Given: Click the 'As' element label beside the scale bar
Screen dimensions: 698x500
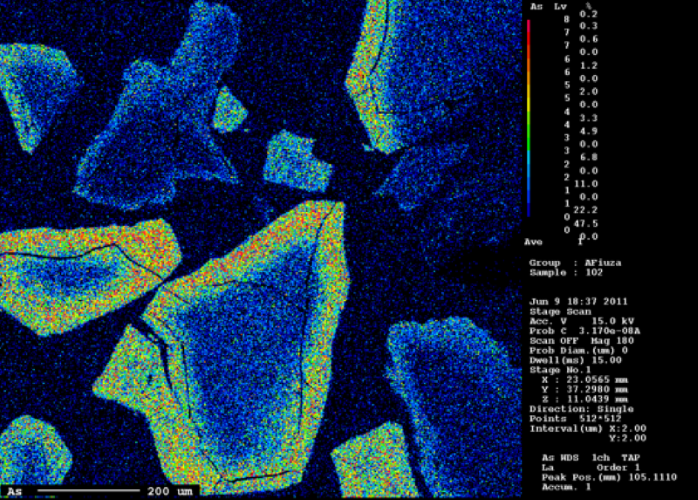Looking at the screenshot, I should (15, 491).
